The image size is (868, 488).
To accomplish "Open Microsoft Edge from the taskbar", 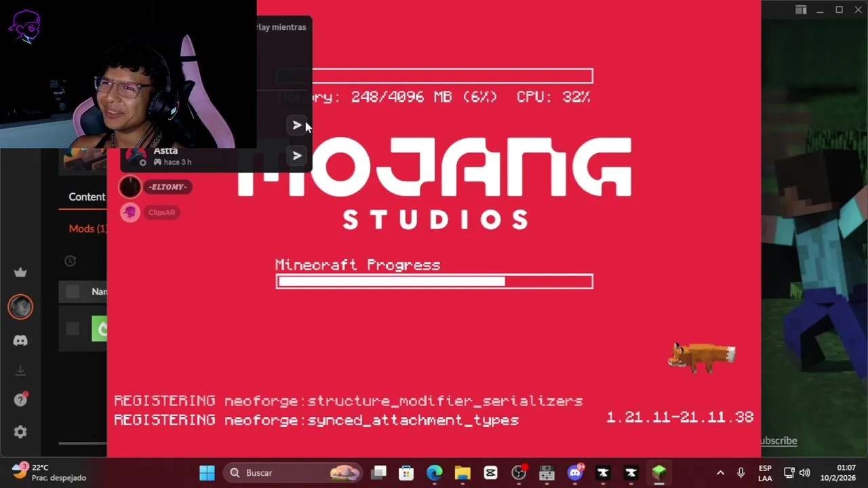I will click(x=434, y=472).
